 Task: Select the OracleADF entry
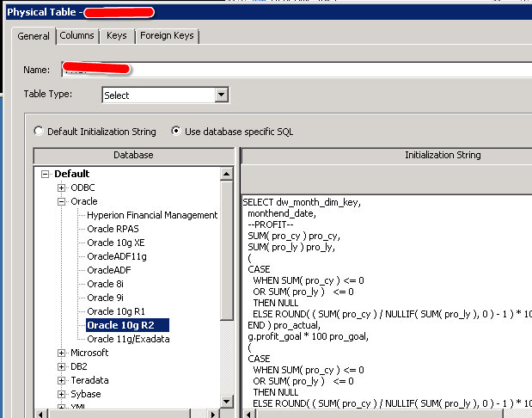coord(109,270)
